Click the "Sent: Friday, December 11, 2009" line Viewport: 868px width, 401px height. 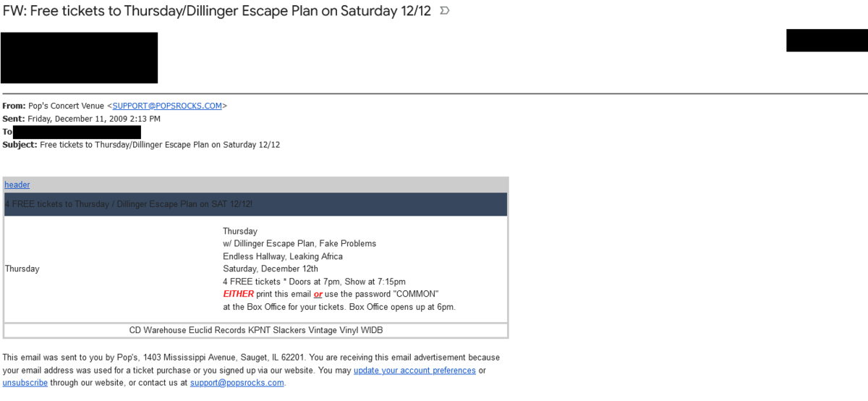pyautogui.click(x=82, y=119)
